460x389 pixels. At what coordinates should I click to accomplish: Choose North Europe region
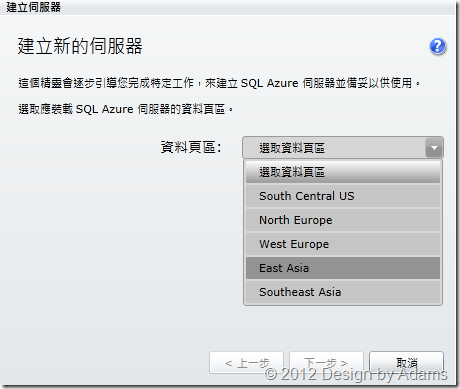[x=343, y=220]
